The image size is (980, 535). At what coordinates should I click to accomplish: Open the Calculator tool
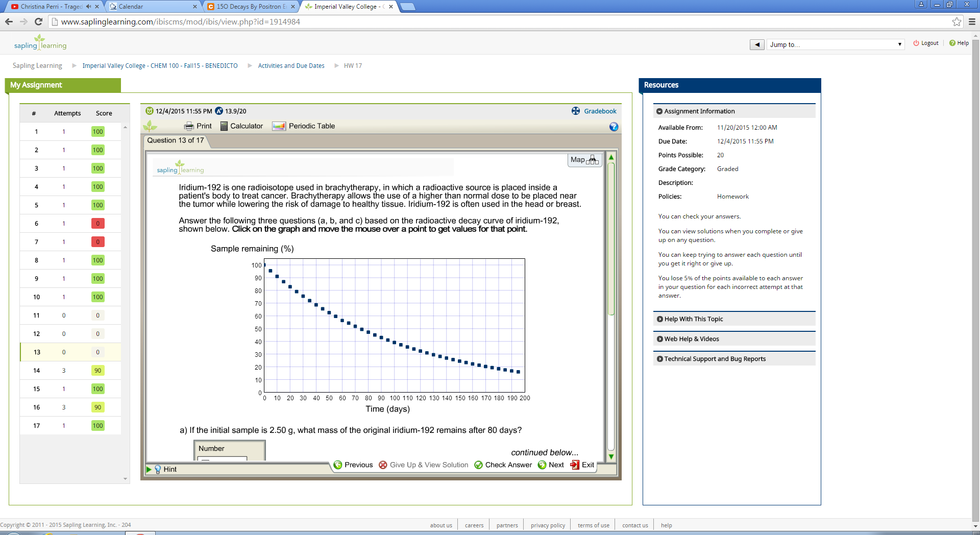241,126
